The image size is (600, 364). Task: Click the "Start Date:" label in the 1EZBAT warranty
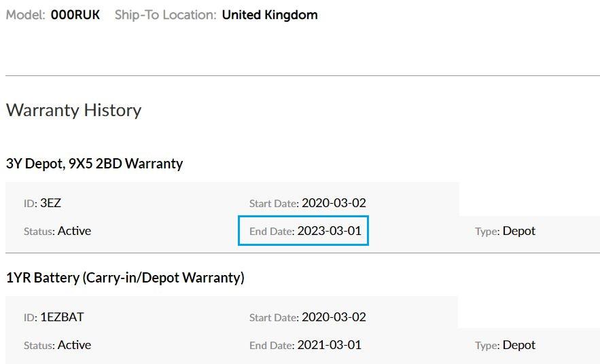(274, 318)
